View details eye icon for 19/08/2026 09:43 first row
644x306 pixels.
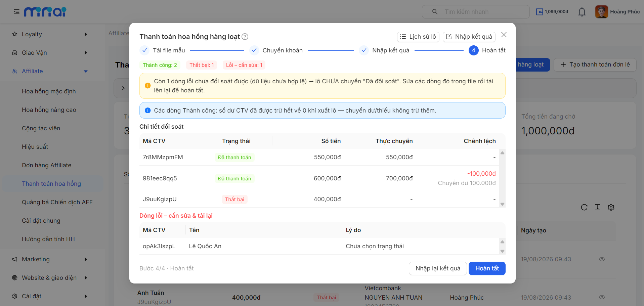click(602, 259)
